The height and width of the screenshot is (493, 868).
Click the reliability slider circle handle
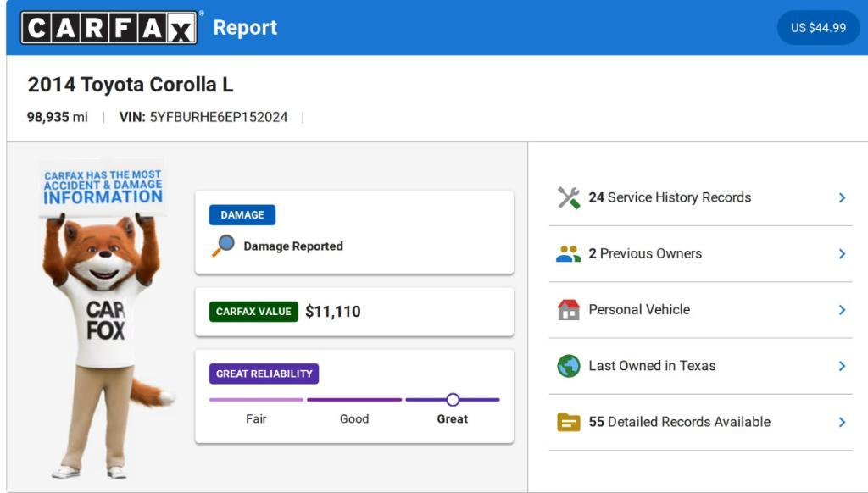[x=453, y=400]
